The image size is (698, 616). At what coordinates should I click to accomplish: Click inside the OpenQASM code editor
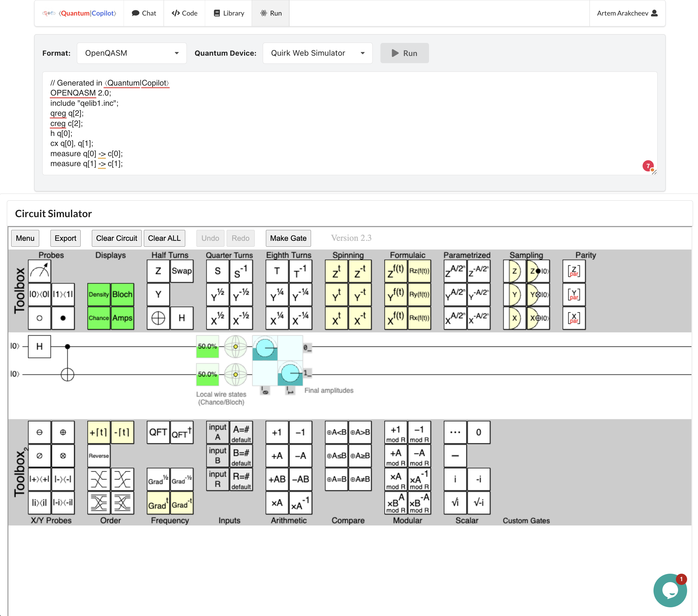[350, 124]
